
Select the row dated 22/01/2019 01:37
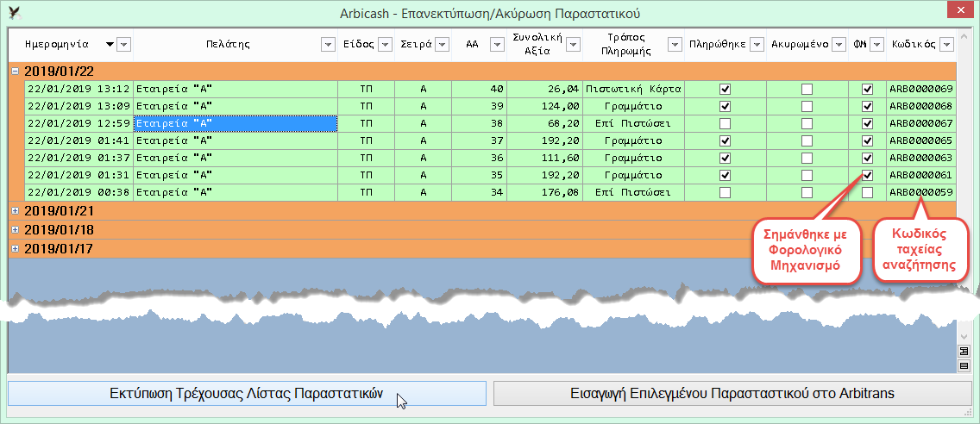490,158
